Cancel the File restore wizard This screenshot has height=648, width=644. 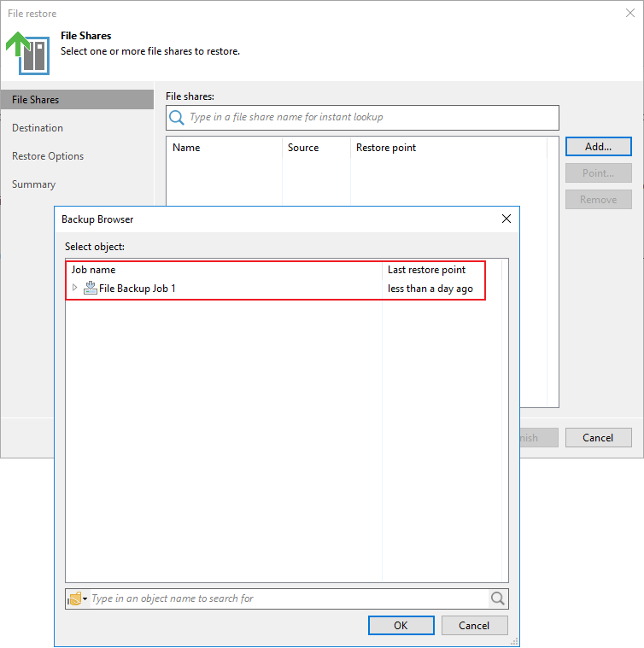click(x=598, y=438)
